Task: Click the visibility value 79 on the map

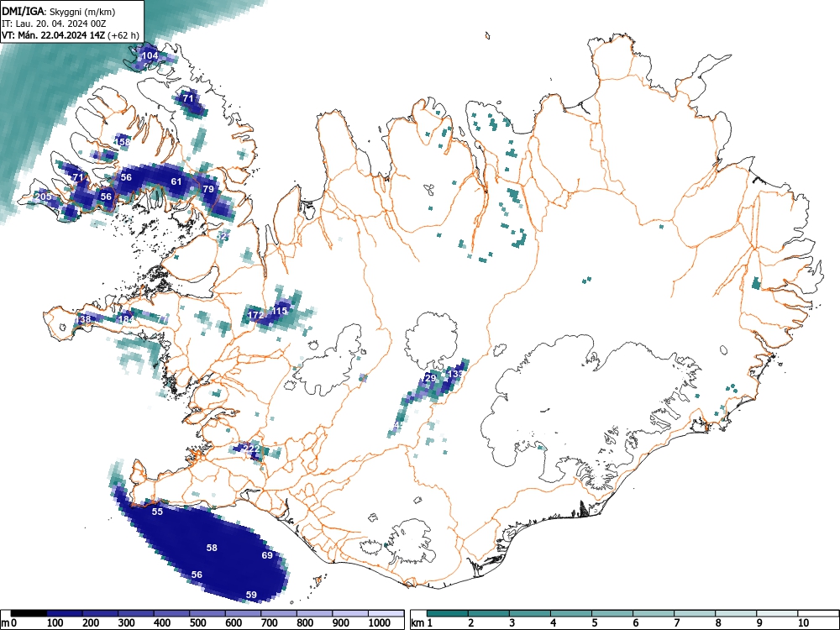Action: pos(208,189)
